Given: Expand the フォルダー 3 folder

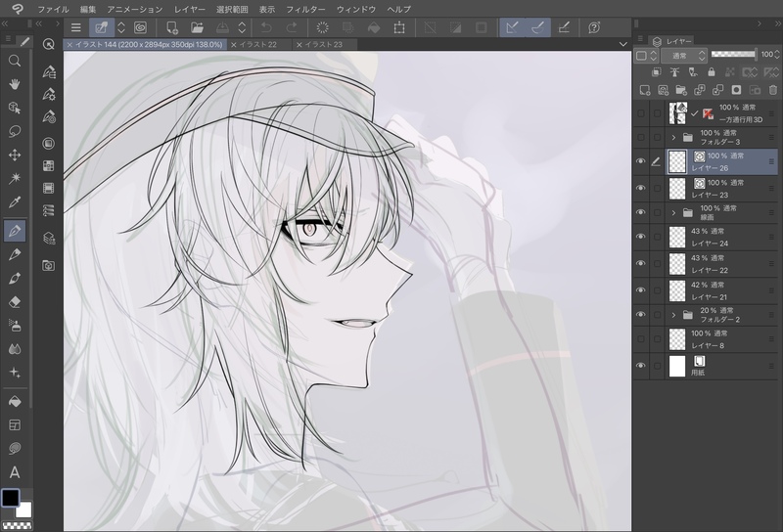Looking at the screenshot, I should 673,137.
